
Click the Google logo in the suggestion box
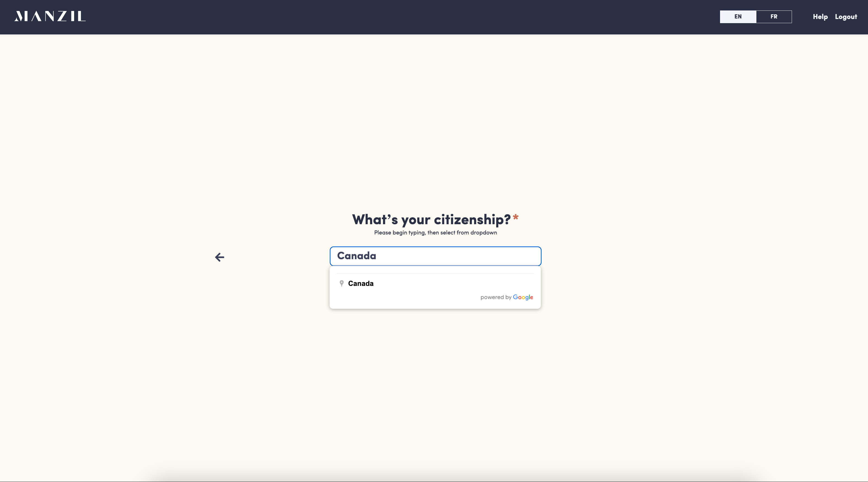(523, 297)
